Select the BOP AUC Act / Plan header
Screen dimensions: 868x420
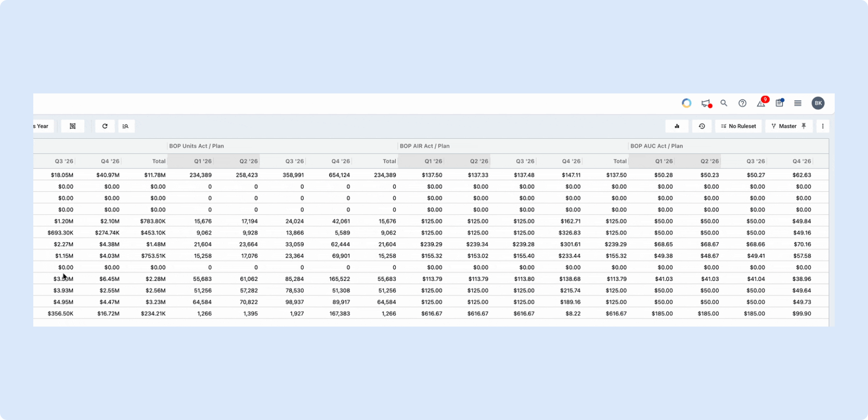click(x=656, y=146)
